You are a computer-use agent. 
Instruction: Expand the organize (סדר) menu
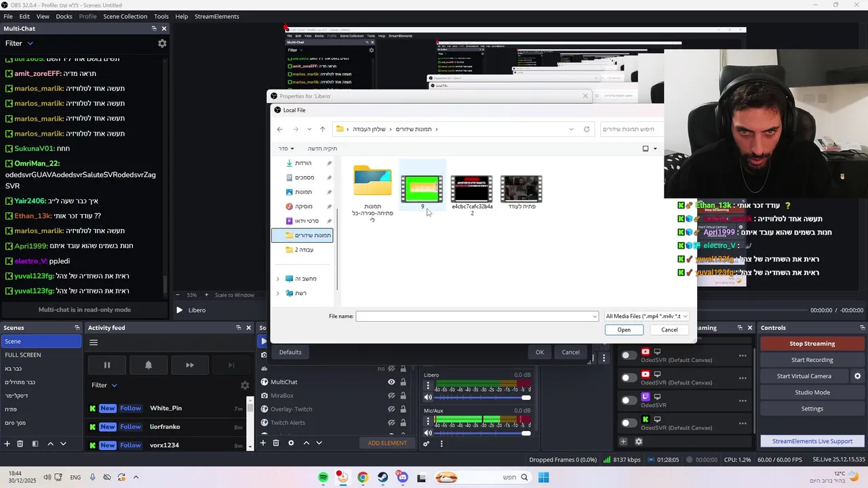286,148
